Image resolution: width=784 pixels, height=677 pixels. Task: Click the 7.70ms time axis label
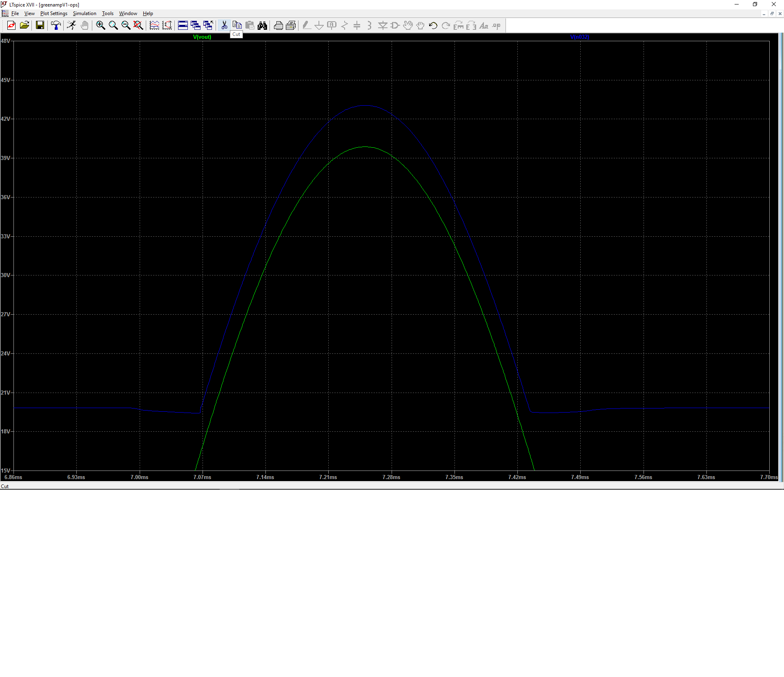(x=769, y=477)
